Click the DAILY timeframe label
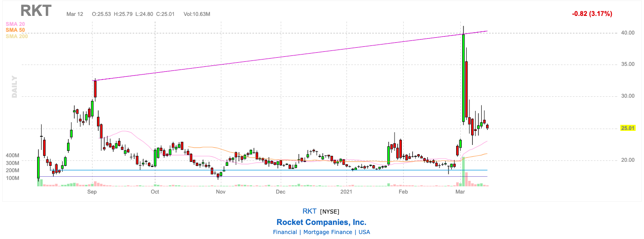 point(15,86)
